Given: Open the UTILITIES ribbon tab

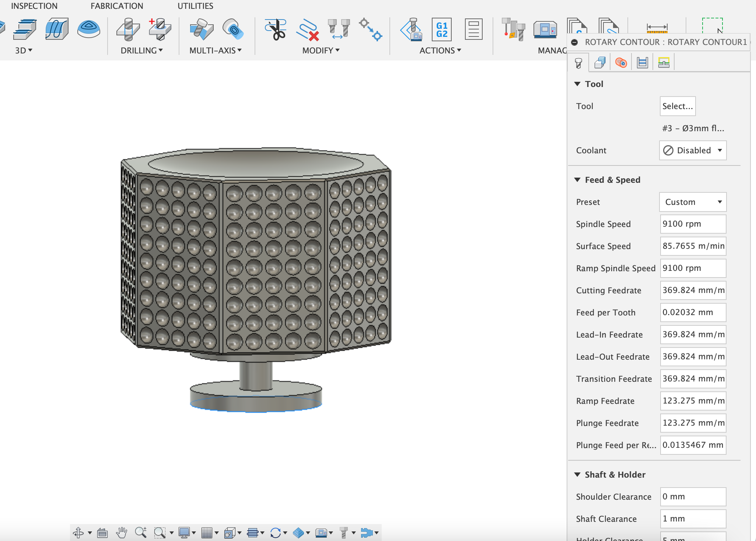Looking at the screenshot, I should click(x=195, y=6).
